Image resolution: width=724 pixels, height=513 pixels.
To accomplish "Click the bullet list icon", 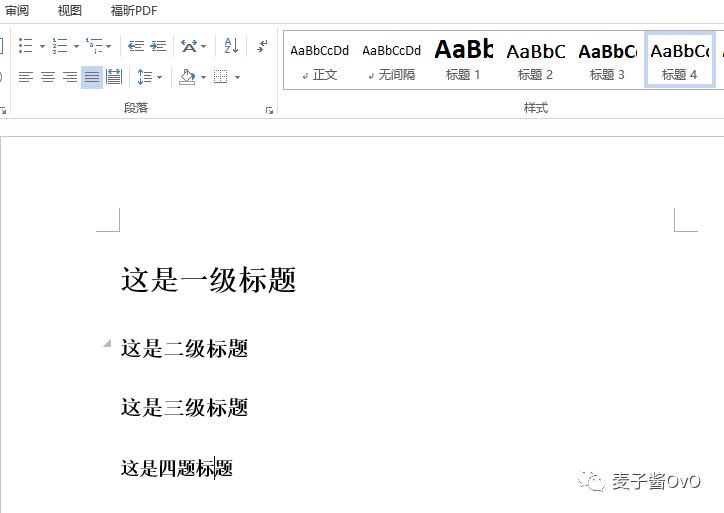I will click(25, 46).
